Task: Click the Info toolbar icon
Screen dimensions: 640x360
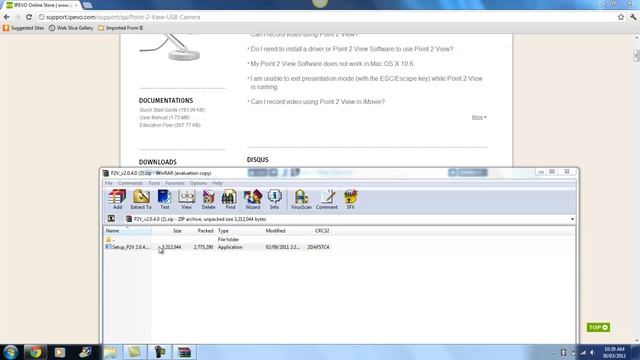Action: click(x=274, y=200)
